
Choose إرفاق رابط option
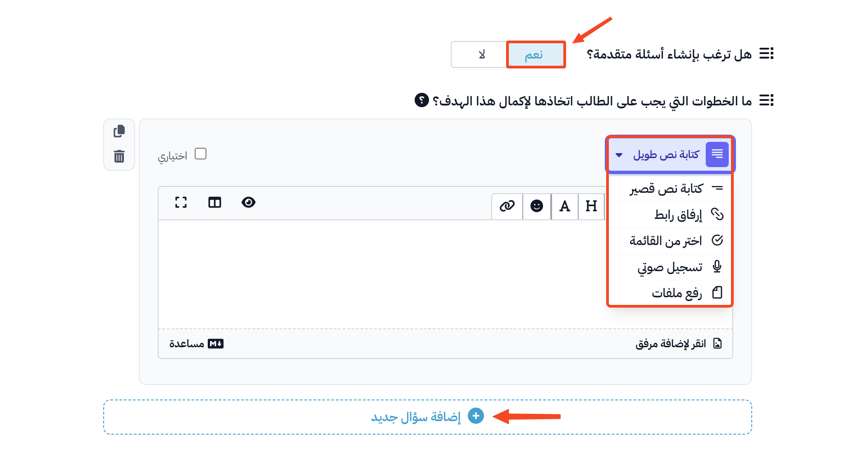coord(669,214)
